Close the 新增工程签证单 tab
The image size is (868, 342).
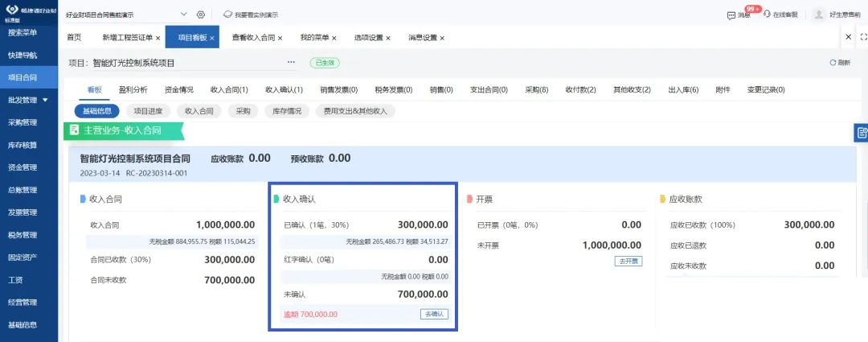pos(158,39)
